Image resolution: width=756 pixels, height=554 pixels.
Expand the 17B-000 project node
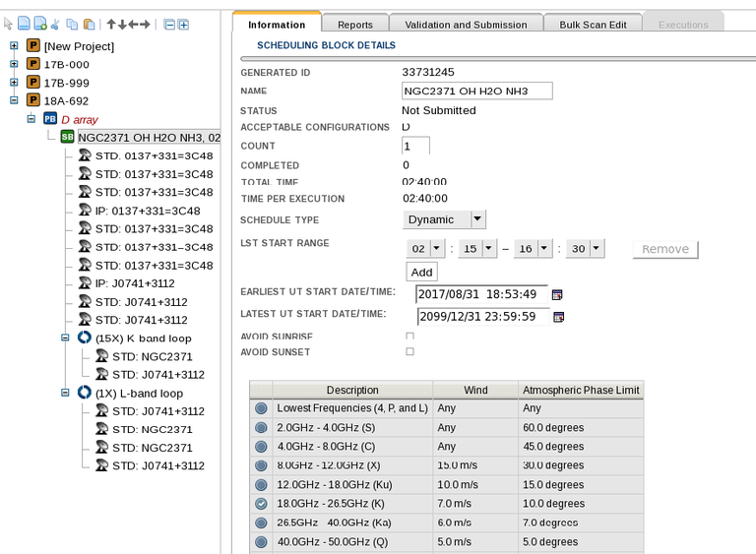click(14, 64)
